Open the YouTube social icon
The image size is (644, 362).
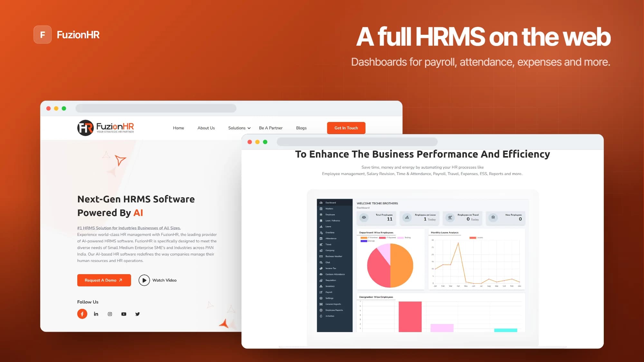(124, 314)
